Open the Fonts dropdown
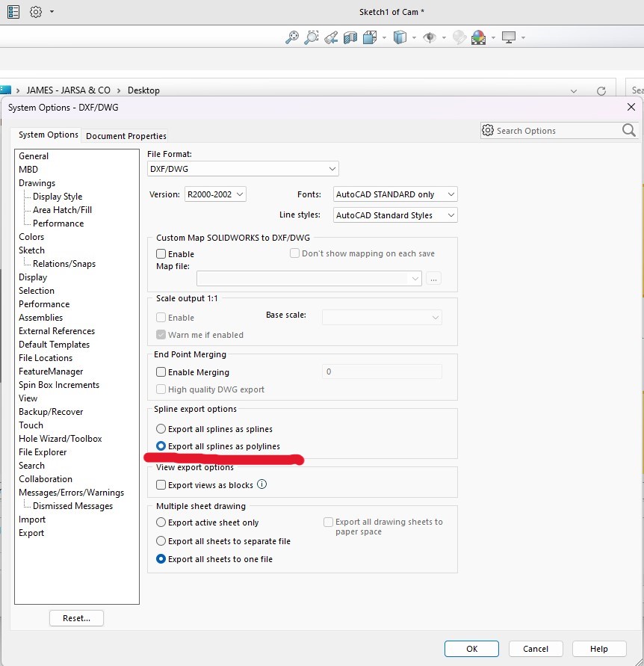644x666 pixels. coord(395,194)
